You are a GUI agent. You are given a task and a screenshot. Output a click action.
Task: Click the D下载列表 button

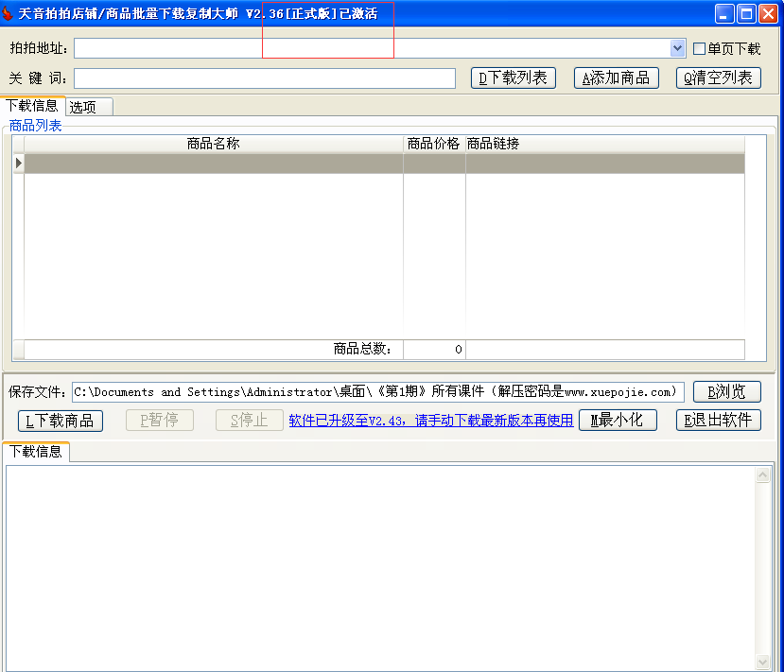(514, 78)
